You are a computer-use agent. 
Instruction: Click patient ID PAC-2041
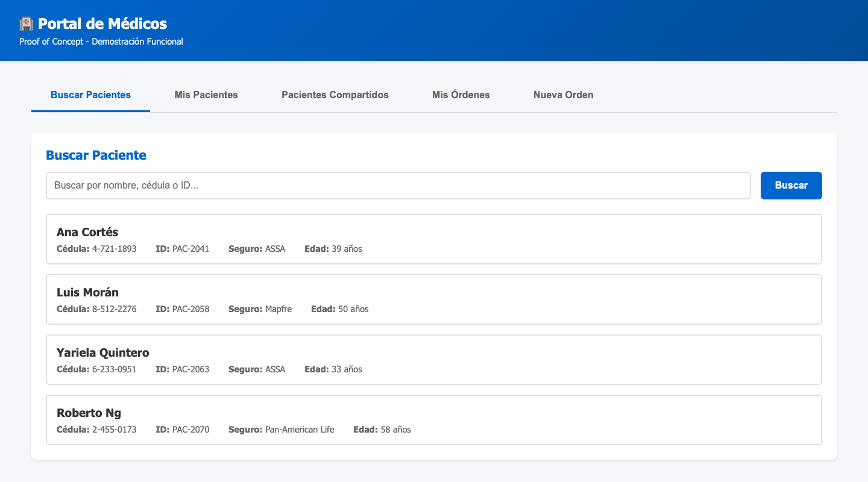coord(190,249)
